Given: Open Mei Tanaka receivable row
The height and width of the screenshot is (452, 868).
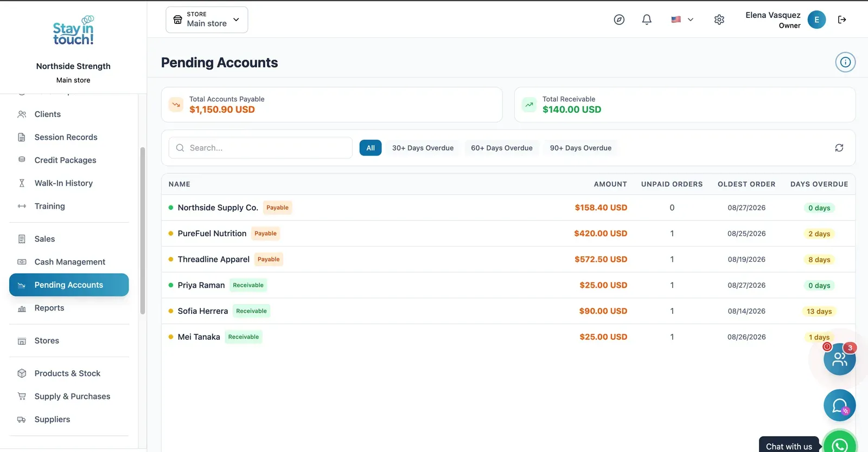Looking at the screenshot, I should 508,337.
